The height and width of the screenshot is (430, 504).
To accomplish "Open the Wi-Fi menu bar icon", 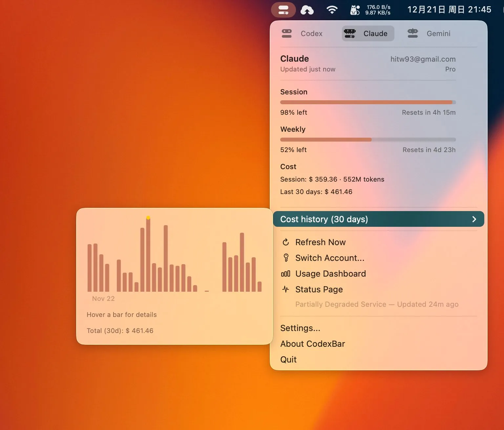I will click(332, 10).
